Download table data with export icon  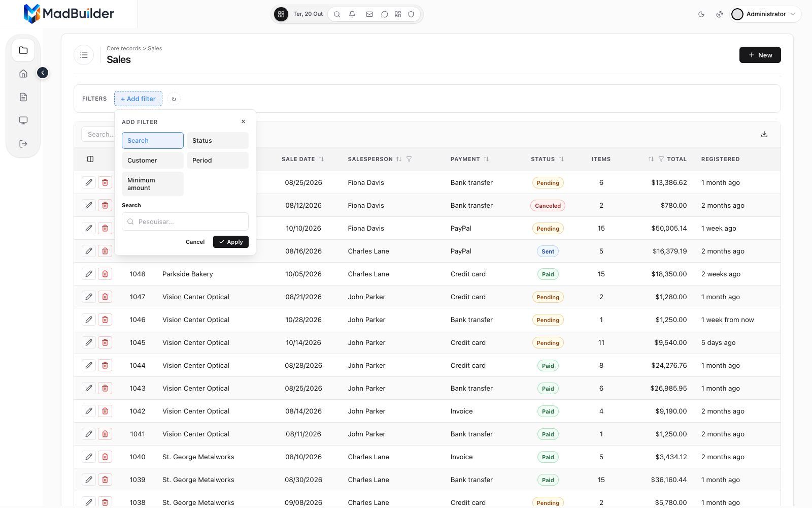pyautogui.click(x=764, y=134)
